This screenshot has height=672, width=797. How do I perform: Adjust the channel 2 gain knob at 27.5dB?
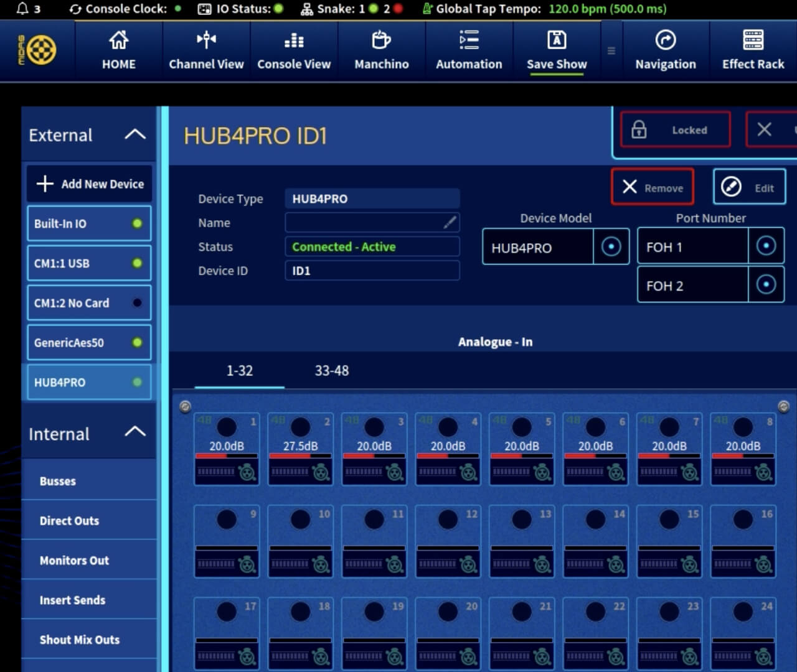point(300,427)
